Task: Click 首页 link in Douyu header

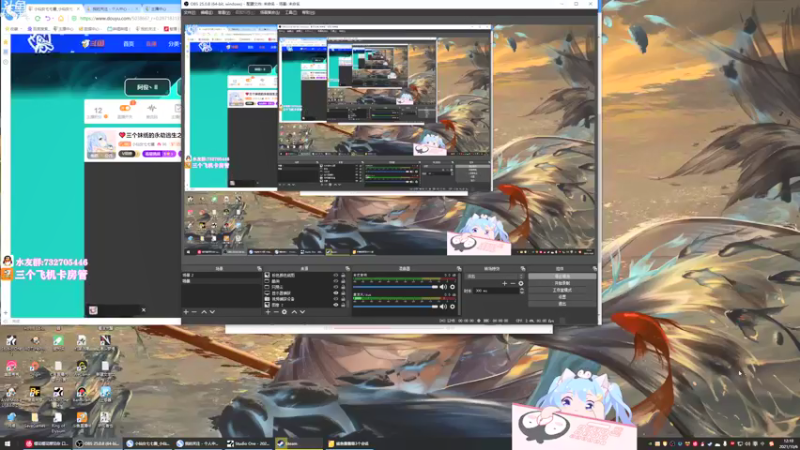Action: [x=129, y=44]
